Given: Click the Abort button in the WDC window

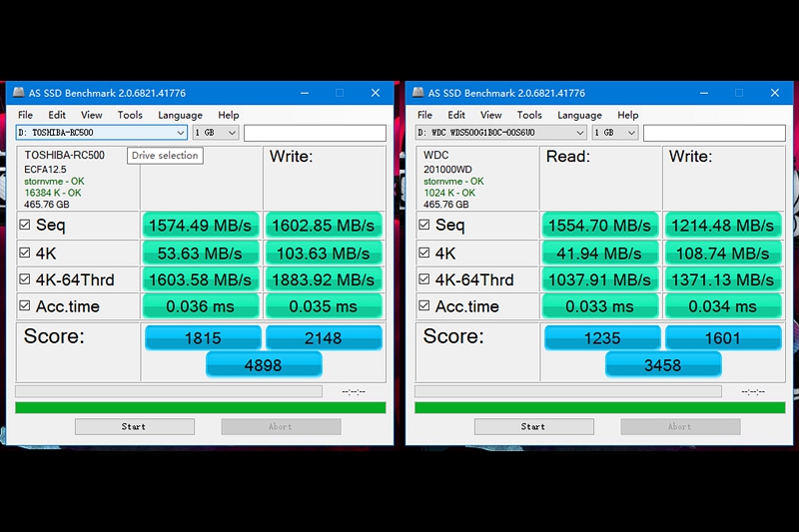Looking at the screenshot, I should 680,426.
